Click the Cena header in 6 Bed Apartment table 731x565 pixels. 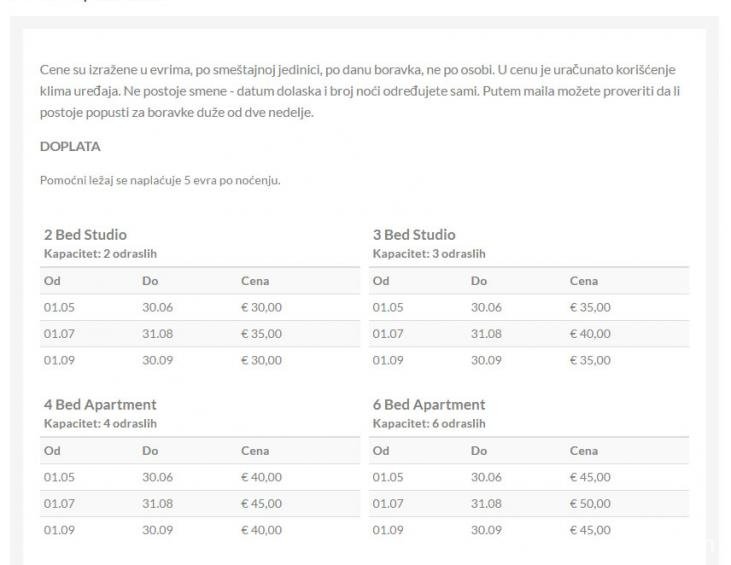tap(584, 451)
